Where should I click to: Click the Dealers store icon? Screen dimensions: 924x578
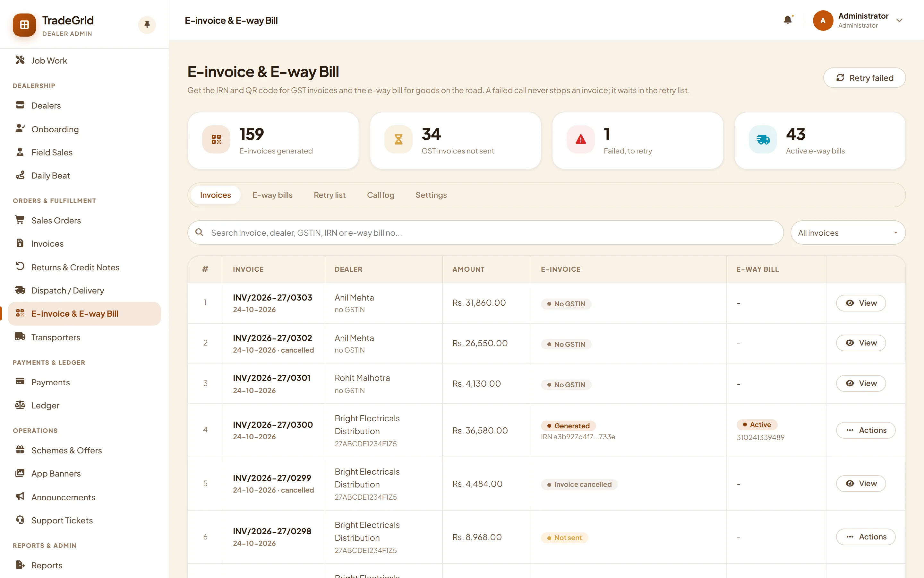[20, 105]
